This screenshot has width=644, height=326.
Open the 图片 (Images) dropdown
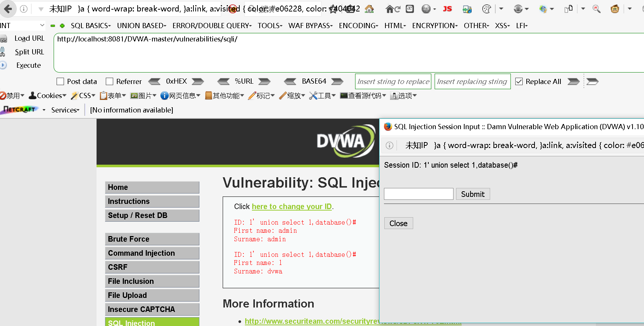(x=143, y=95)
